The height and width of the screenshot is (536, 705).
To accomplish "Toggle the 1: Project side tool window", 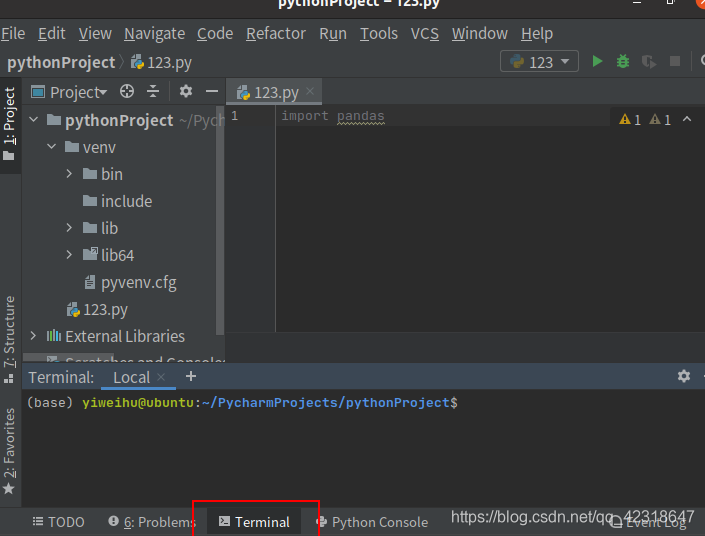I will (10, 125).
